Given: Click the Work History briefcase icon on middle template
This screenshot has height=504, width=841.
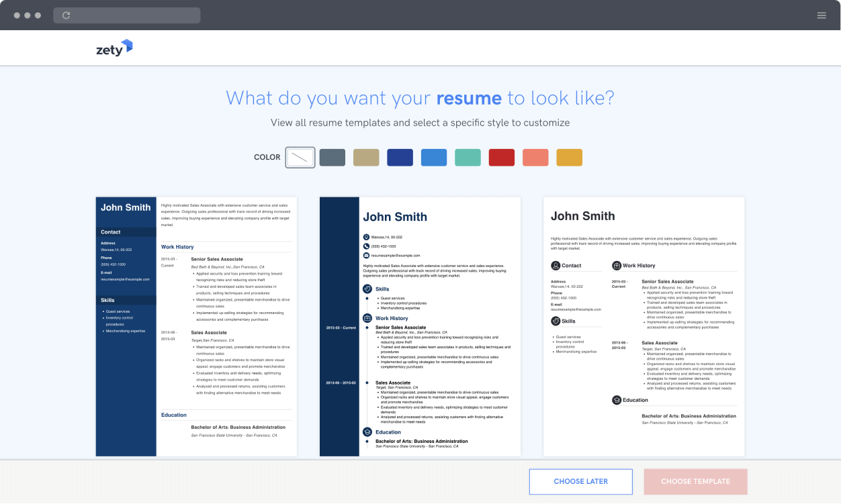Looking at the screenshot, I should pyautogui.click(x=366, y=318).
